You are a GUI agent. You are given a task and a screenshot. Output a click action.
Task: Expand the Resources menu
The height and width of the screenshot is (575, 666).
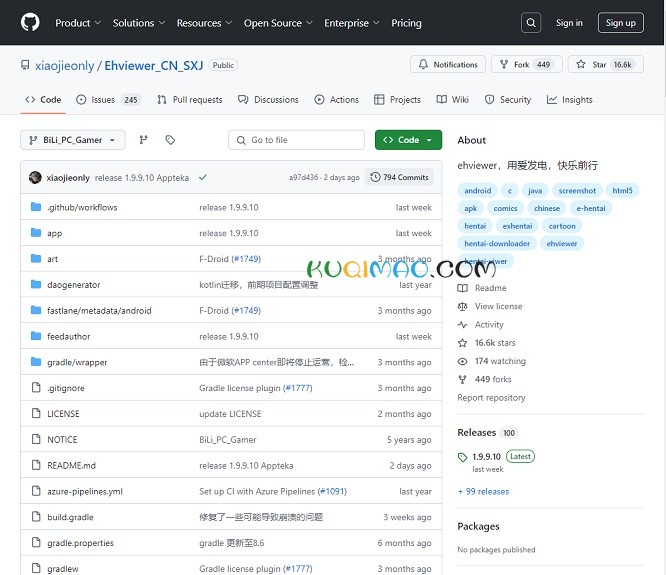(204, 23)
